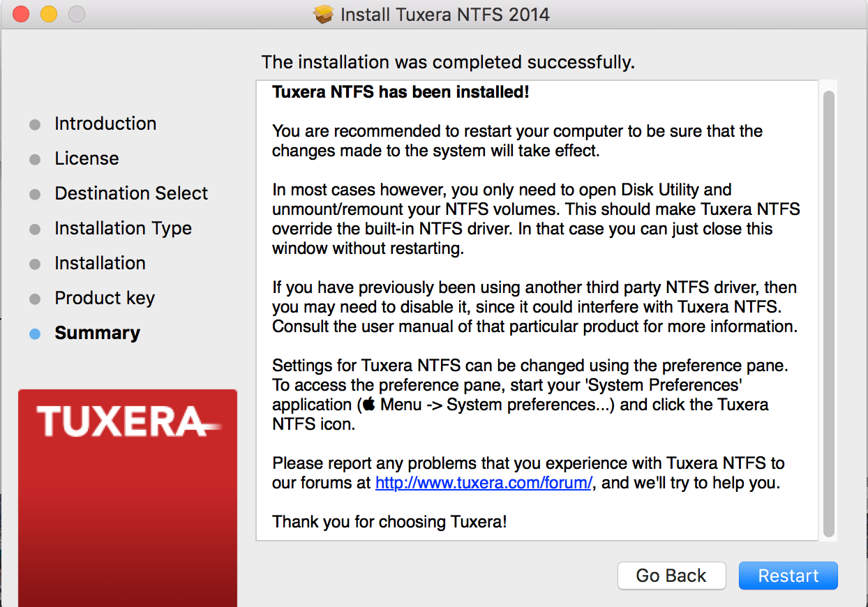Click the 'Tuxera NTFS has been installed!' heading

[401, 91]
